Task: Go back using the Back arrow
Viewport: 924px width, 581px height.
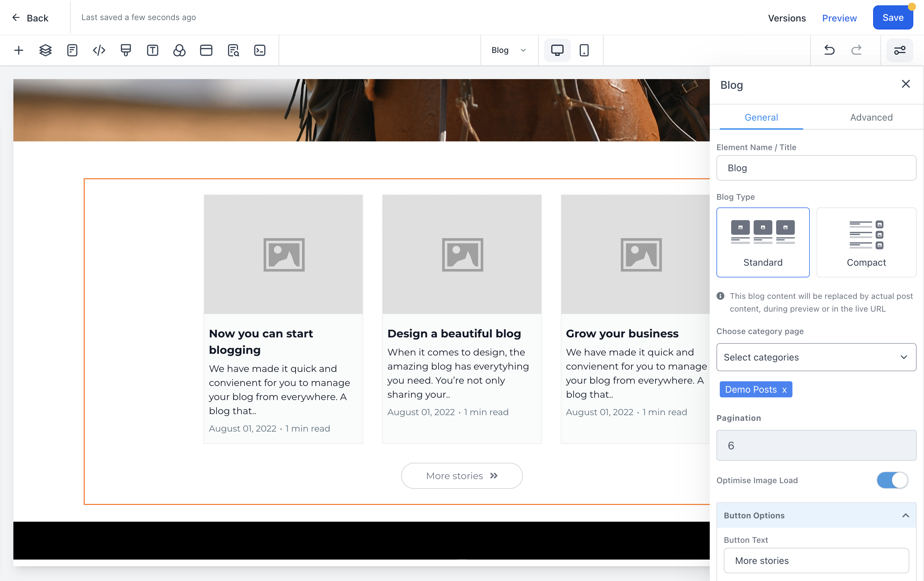Action: coord(30,18)
